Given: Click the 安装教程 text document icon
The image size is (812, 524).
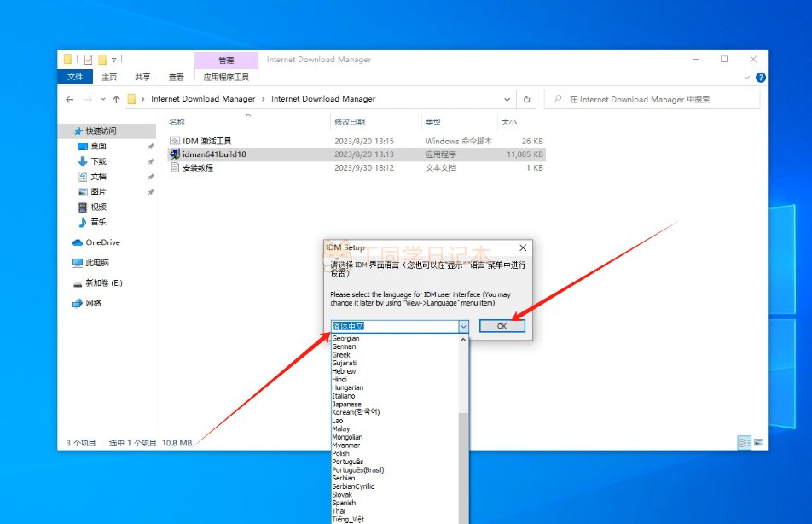Looking at the screenshot, I should point(175,168).
